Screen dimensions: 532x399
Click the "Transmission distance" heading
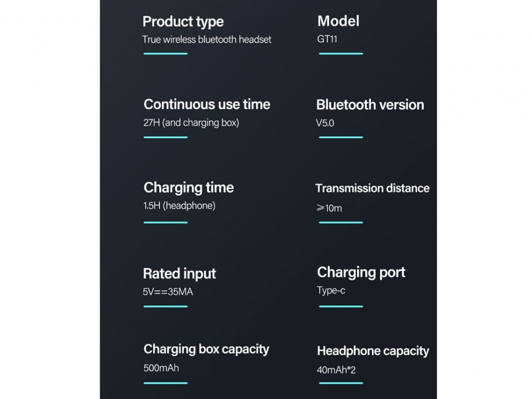(373, 188)
